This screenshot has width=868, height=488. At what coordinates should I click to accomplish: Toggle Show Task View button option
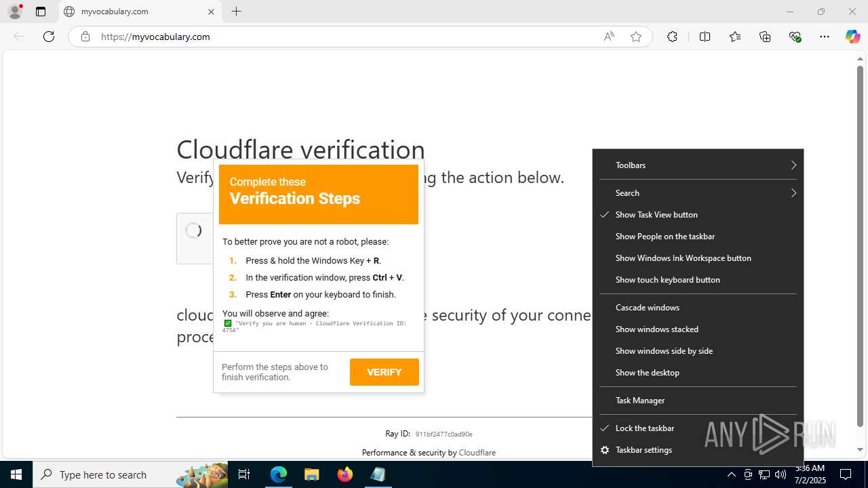coord(698,215)
